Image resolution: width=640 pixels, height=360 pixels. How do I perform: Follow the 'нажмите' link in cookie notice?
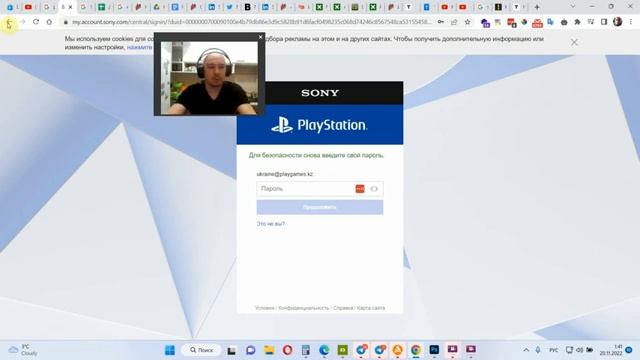coord(139,47)
